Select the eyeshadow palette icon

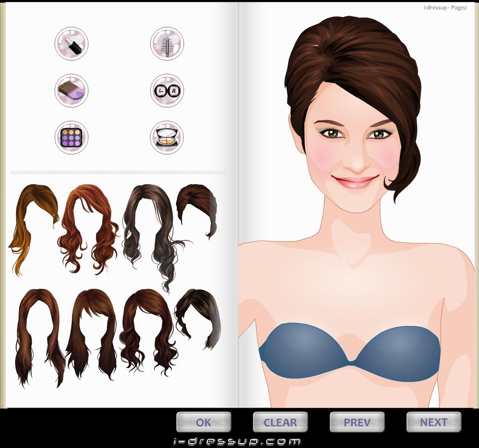tap(71, 137)
